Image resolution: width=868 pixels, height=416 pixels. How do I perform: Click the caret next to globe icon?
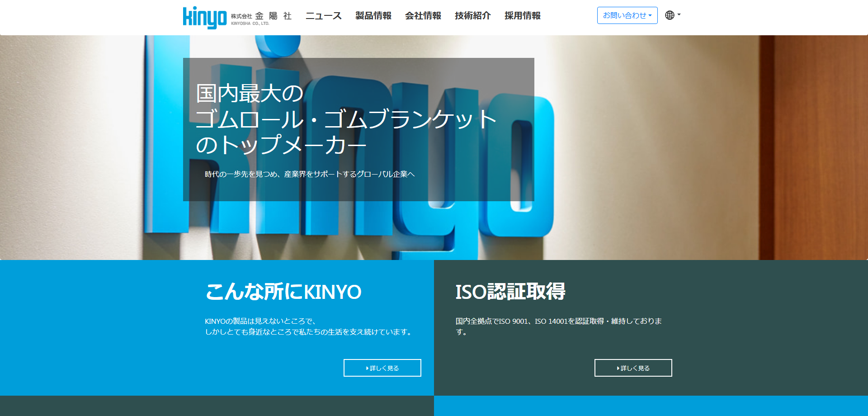(x=679, y=14)
